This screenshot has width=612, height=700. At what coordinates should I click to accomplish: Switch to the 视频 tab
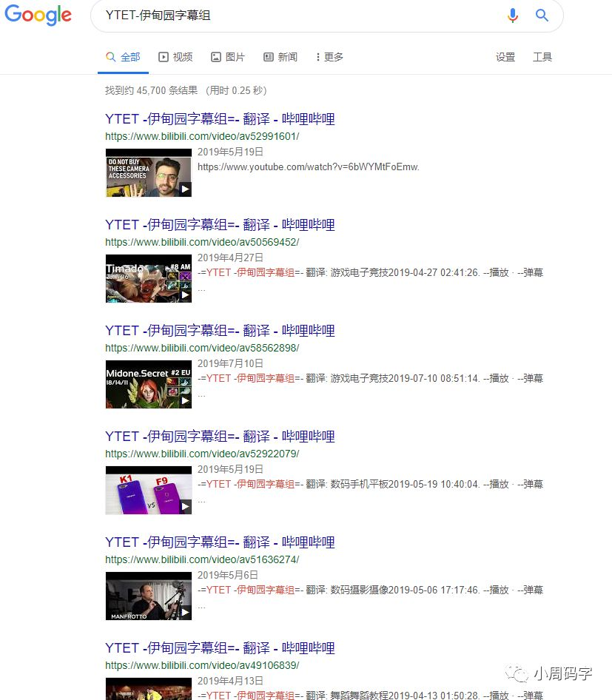coord(176,57)
